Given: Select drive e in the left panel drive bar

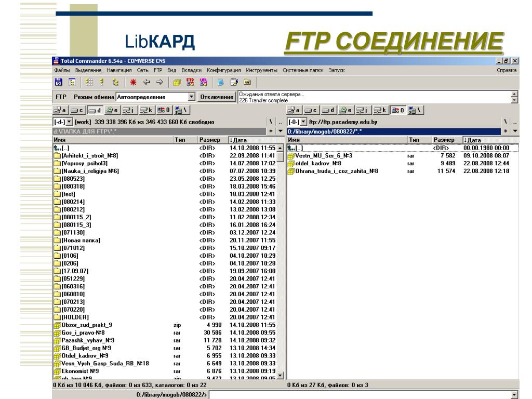Looking at the screenshot, I should pos(112,110).
